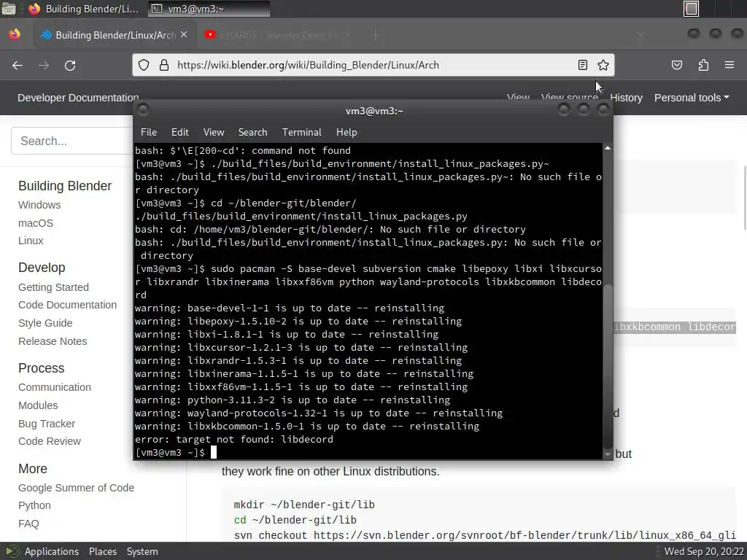Open Getting Started sidebar link
This screenshot has height=560, width=747.
53,287
